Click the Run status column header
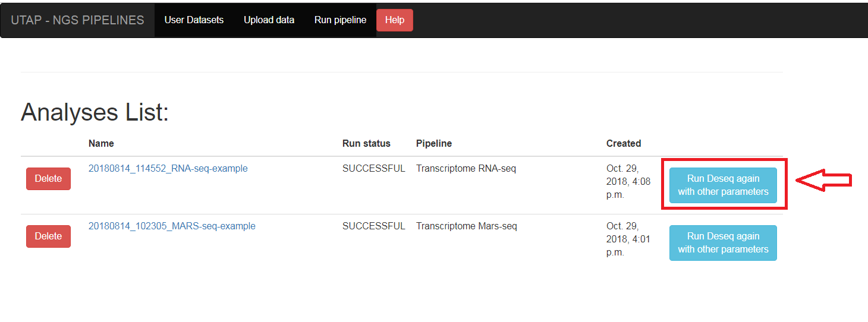Screen dimensions: 868x322 (x=366, y=143)
